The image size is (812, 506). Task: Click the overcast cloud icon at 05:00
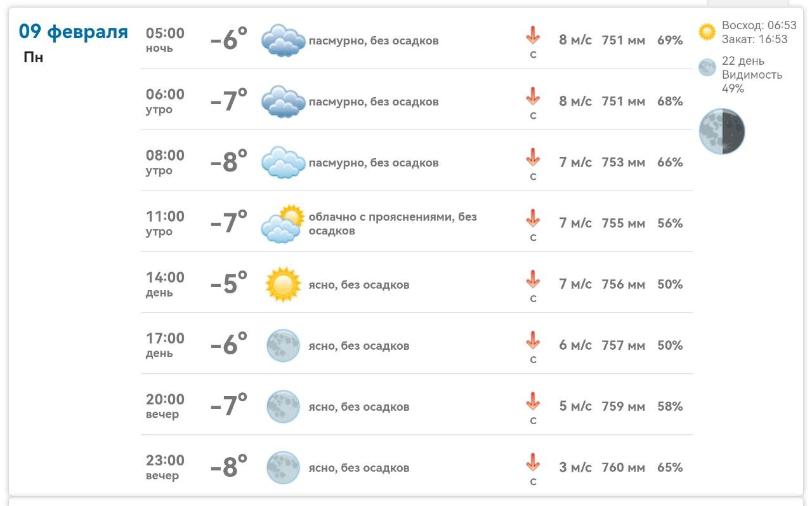pyautogui.click(x=283, y=41)
